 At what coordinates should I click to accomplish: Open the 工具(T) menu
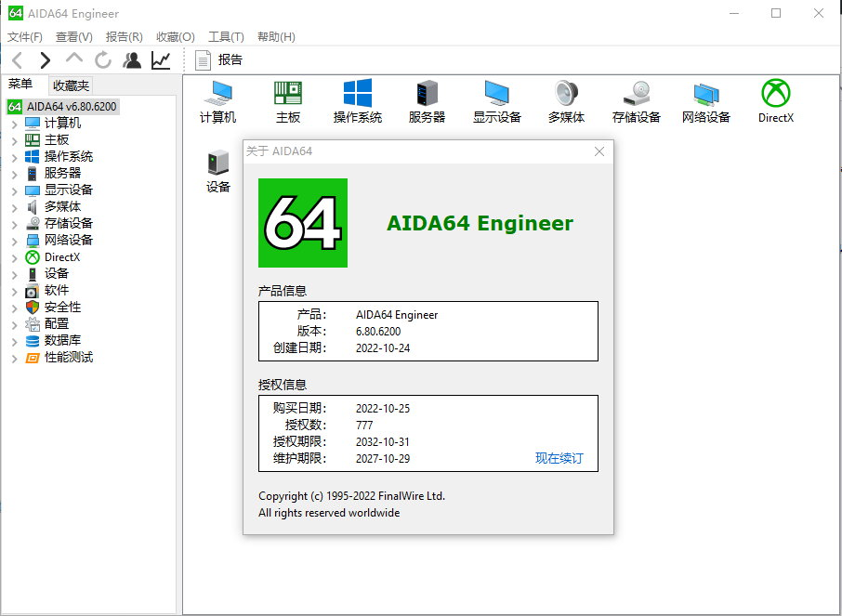point(226,36)
